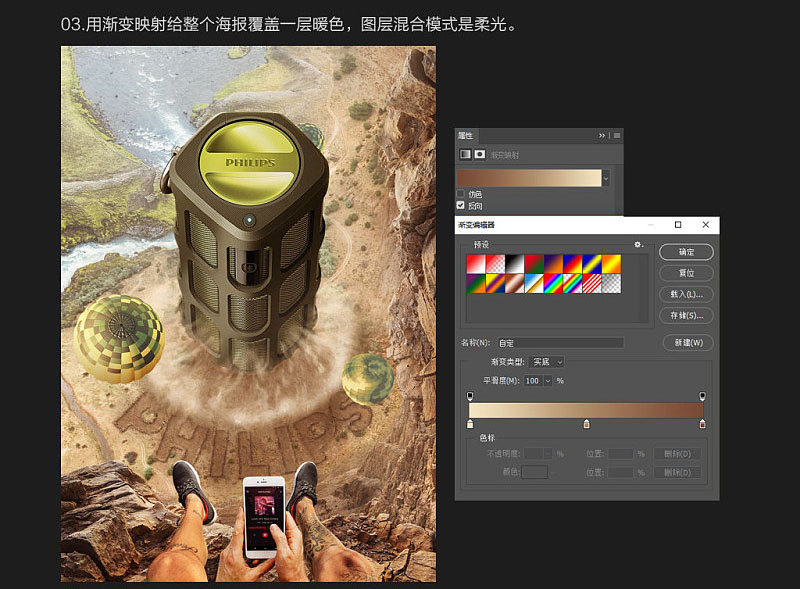Click the 复位 reset button

686,273
